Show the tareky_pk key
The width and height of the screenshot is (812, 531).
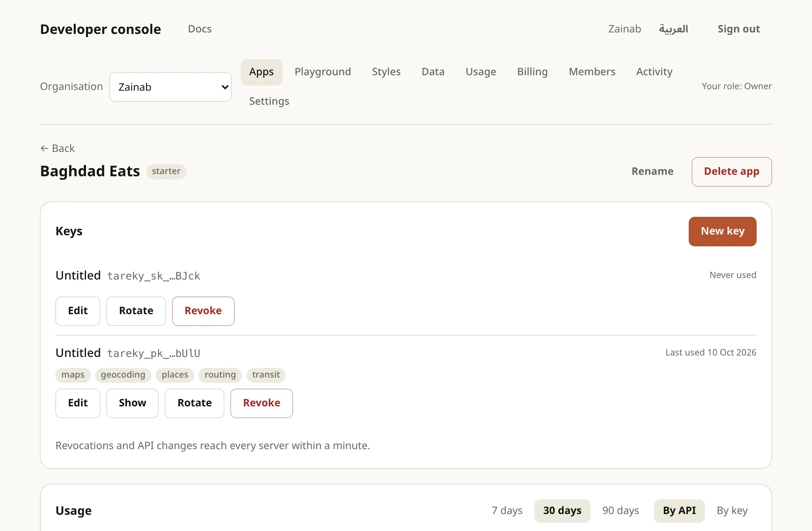point(133,403)
